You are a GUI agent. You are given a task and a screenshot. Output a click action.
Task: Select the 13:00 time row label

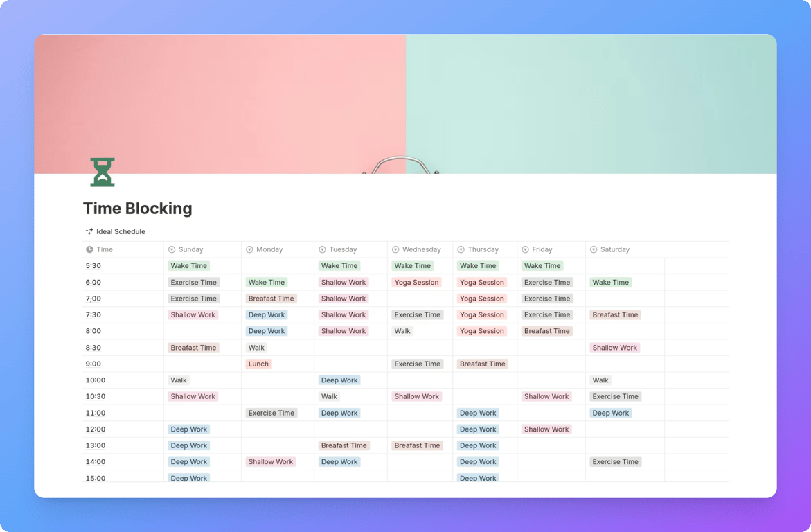(x=95, y=445)
